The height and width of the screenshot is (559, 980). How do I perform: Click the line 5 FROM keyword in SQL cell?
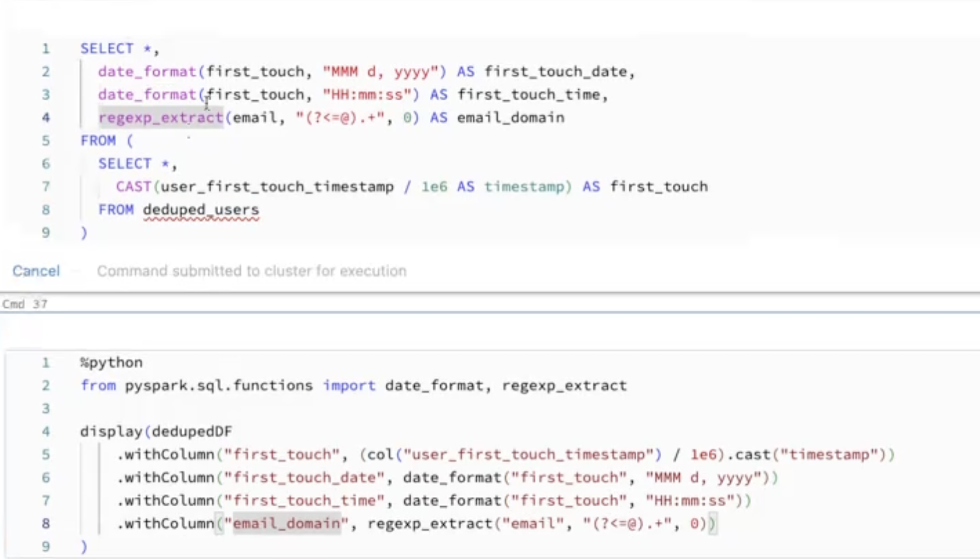(x=98, y=141)
